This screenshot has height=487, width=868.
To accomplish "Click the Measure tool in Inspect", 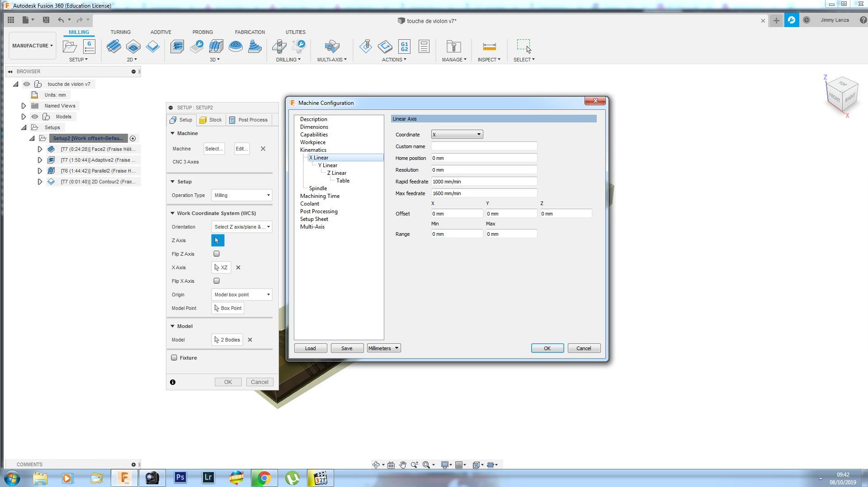I will pyautogui.click(x=489, y=47).
